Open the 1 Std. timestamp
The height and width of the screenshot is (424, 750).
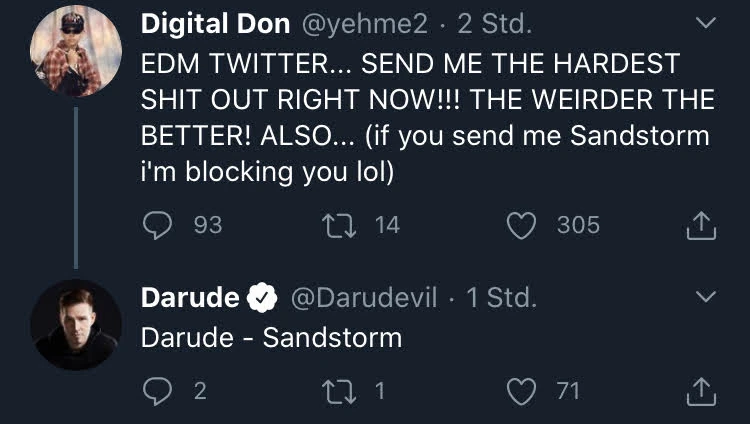(501, 297)
